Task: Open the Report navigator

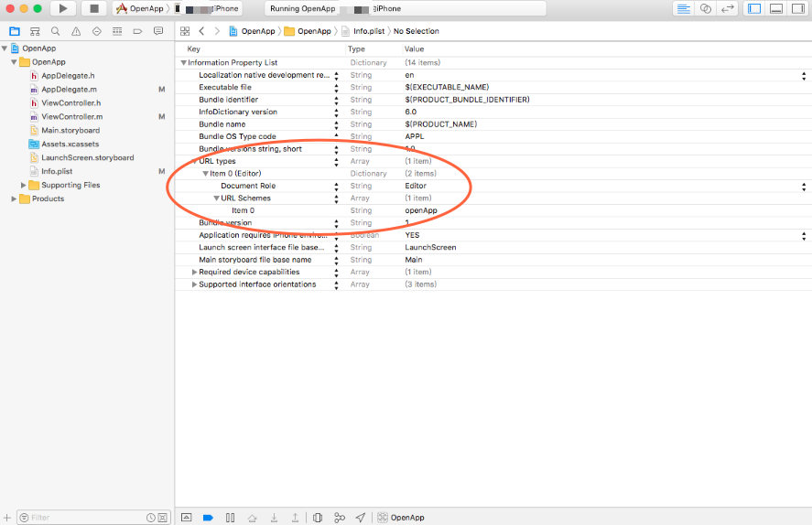Action: coord(158,31)
